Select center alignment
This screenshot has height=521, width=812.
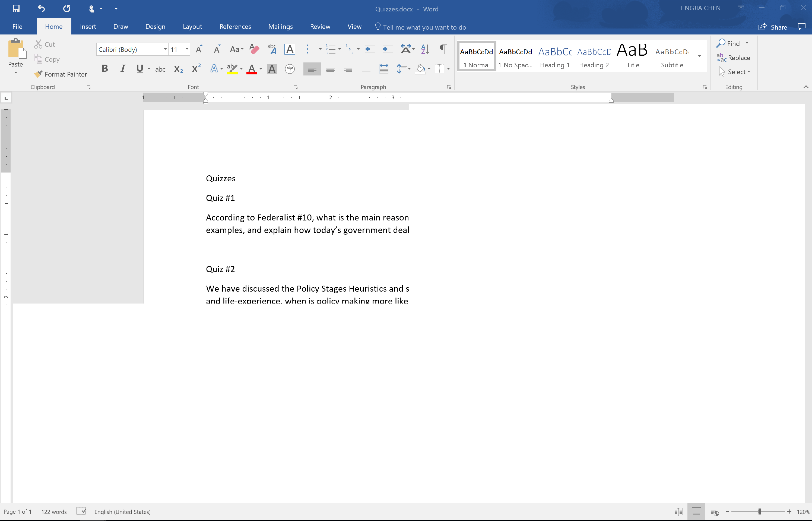point(330,69)
